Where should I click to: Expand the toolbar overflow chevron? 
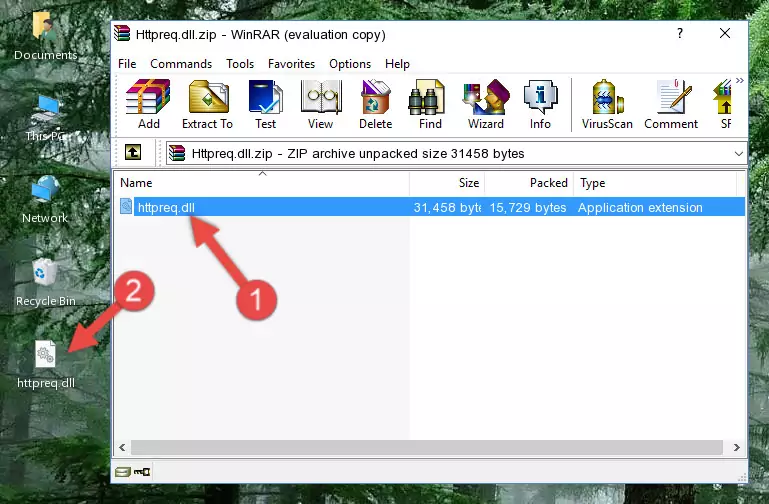[740, 80]
